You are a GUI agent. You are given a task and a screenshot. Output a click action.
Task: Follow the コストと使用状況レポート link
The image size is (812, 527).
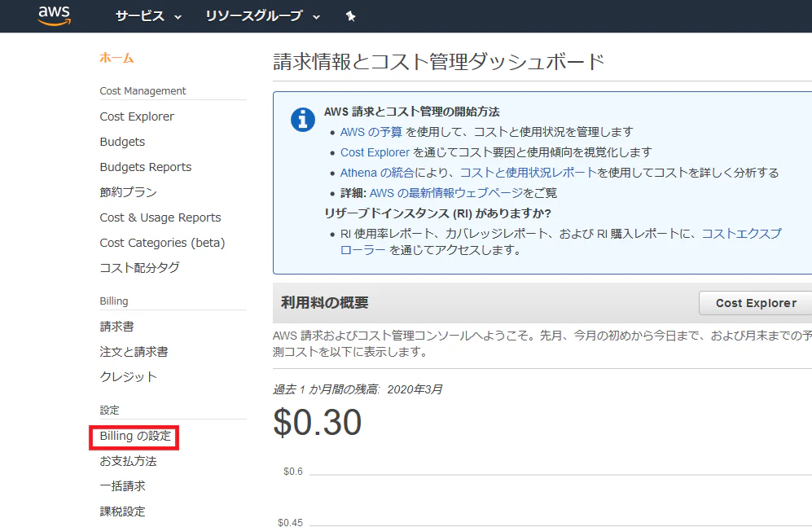click(x=529, y=173)
